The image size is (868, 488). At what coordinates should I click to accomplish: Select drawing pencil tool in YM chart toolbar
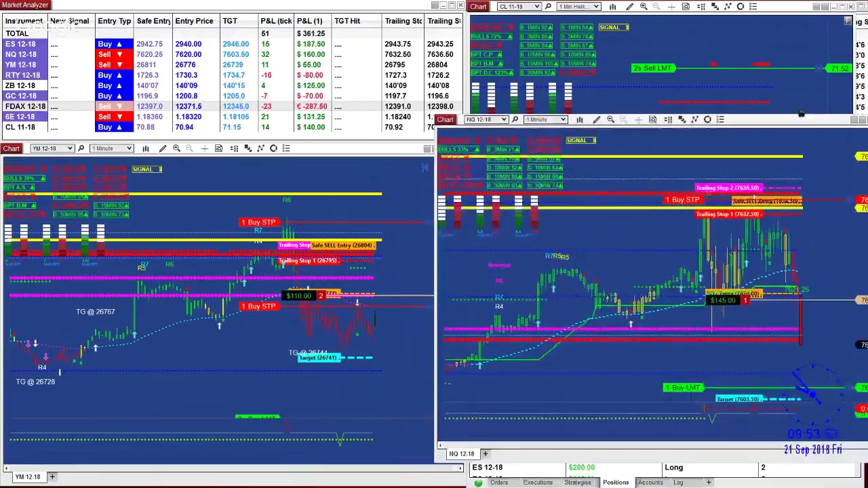point(163,148)
